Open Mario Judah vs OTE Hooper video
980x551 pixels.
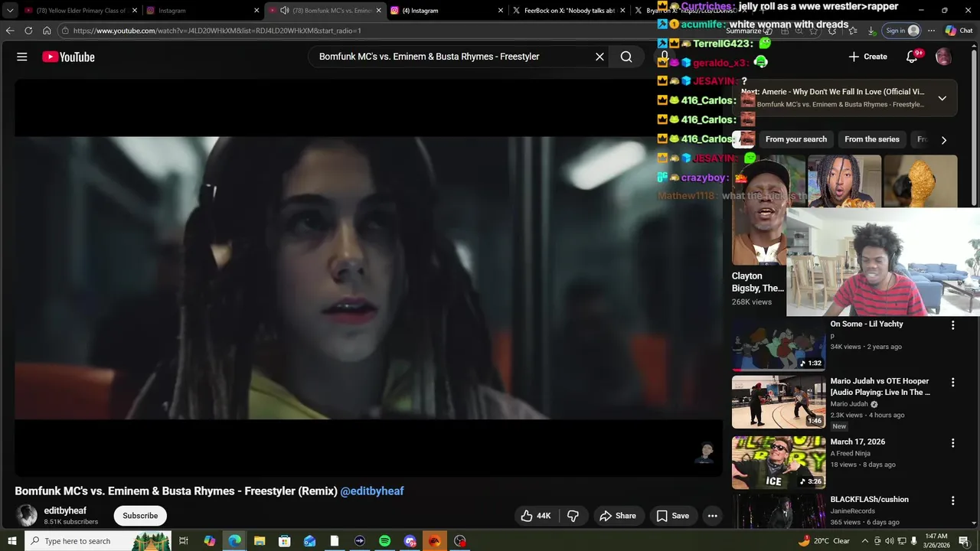coord(779,401)
